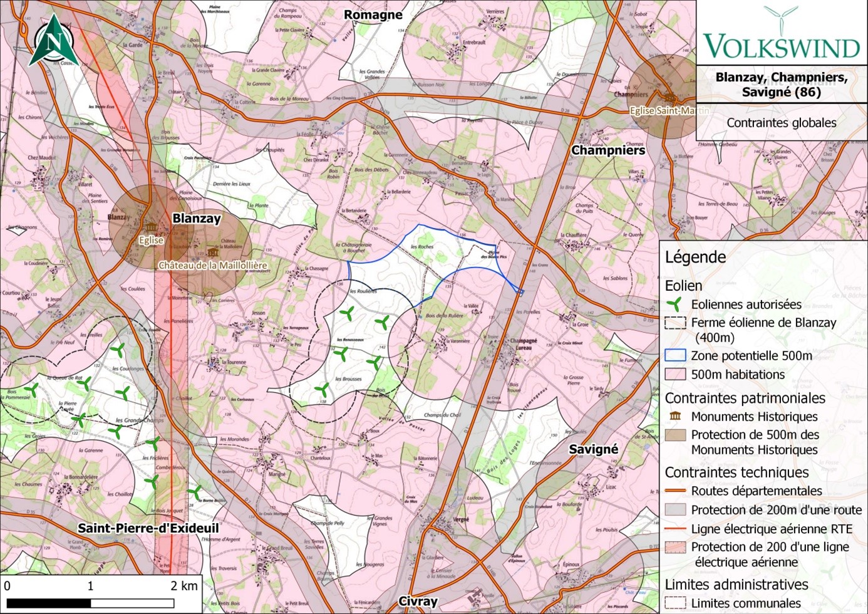The image size is (868, 614).
Task: Click the Limites administratives legend heading
Action: 737,585
